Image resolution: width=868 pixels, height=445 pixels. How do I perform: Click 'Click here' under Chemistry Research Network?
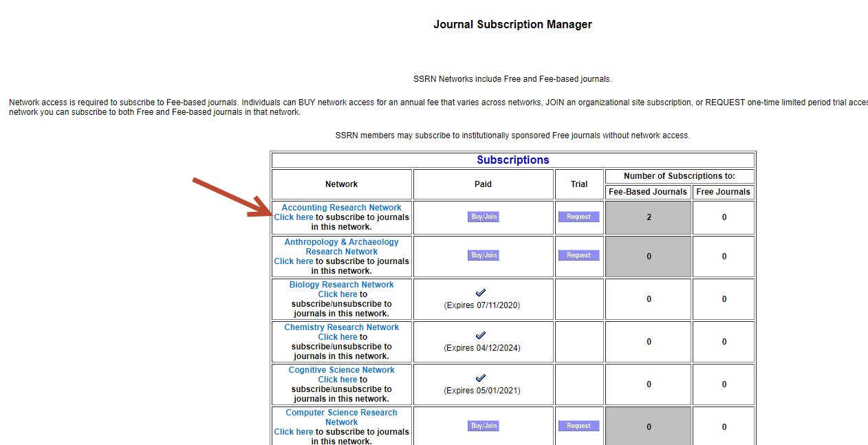click(338, 337)
